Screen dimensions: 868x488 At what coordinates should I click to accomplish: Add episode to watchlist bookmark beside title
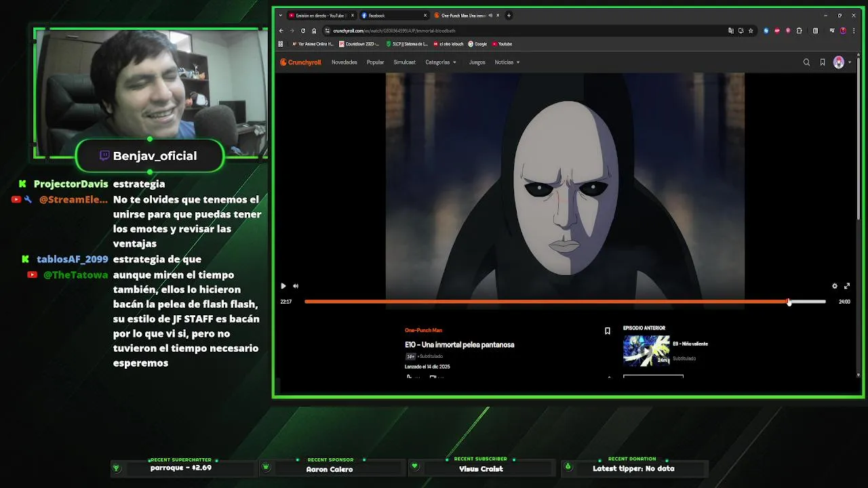point(608,331)
